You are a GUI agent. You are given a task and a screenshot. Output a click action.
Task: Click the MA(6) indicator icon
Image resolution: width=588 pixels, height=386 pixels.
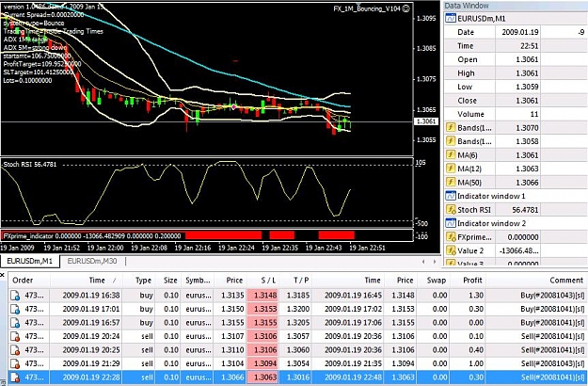point(451,155)
